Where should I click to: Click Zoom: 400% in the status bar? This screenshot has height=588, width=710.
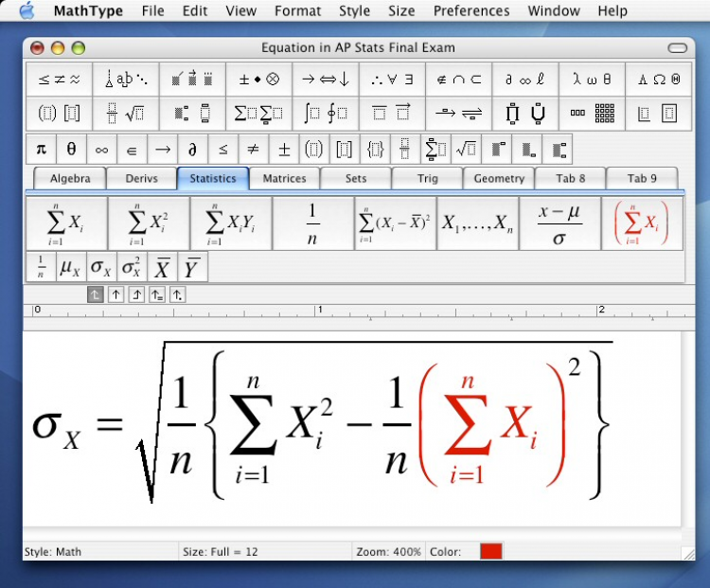click(388, 552)
